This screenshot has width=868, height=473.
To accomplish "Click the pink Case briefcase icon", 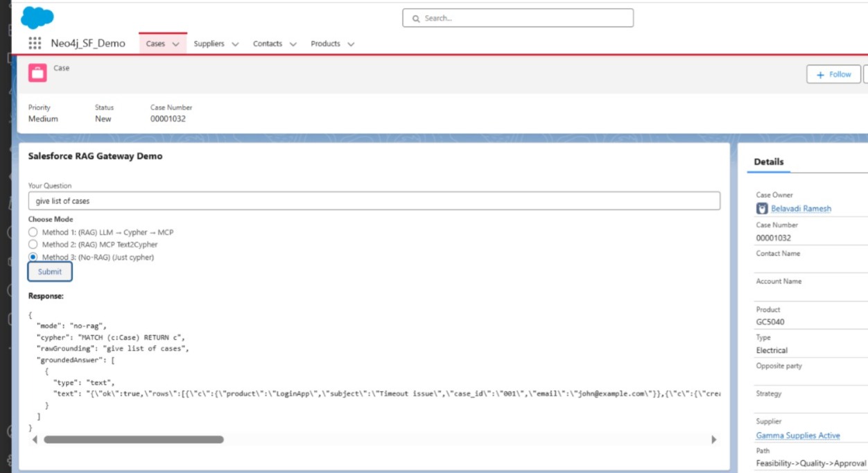I will [x=37, y=72].
